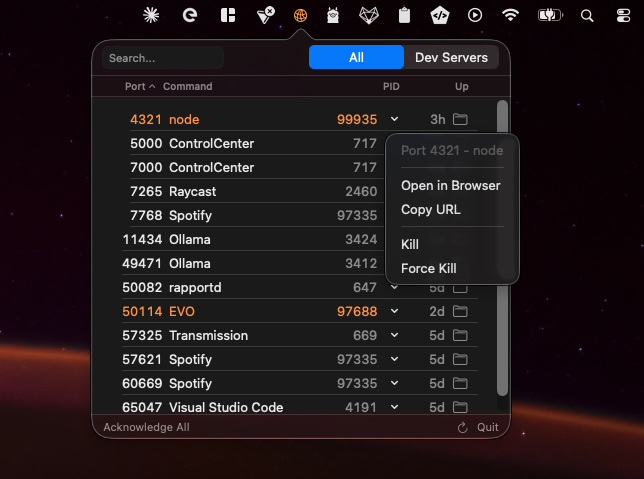The height and width of the screenshot is (479, 644).
Task: Click the 3h uptime for node
Action: tap(437, 120)
